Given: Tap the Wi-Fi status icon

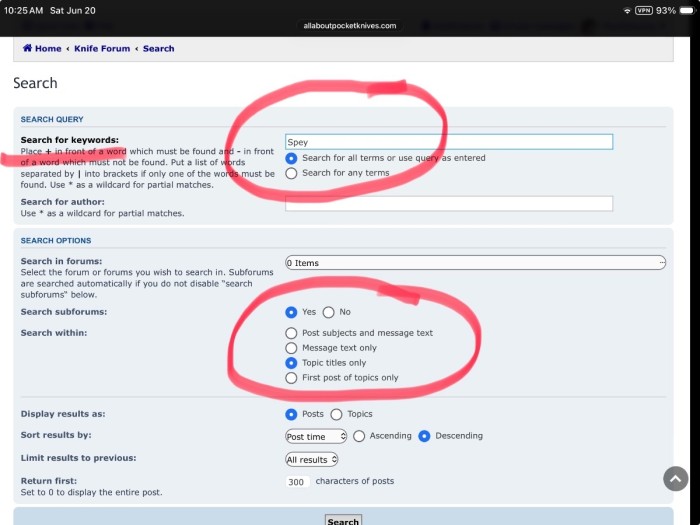Looking at the screenshot, I should (x=627, y=10).
